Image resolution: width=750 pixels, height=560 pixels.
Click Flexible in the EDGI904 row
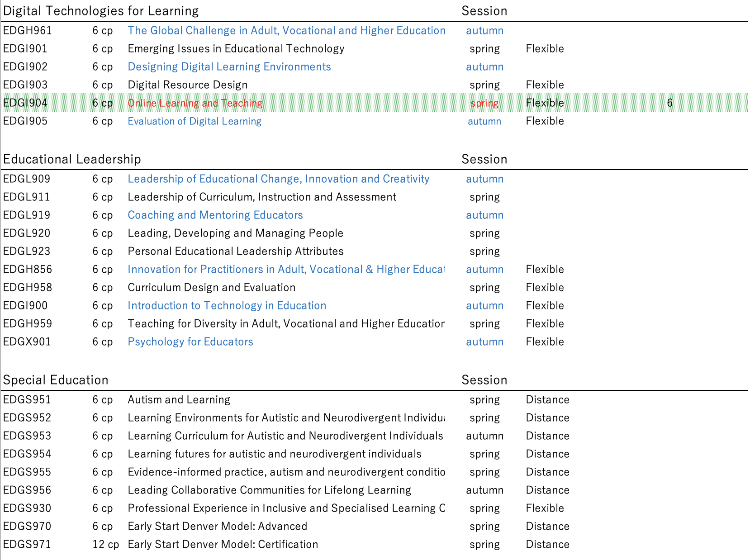(545, 103)
